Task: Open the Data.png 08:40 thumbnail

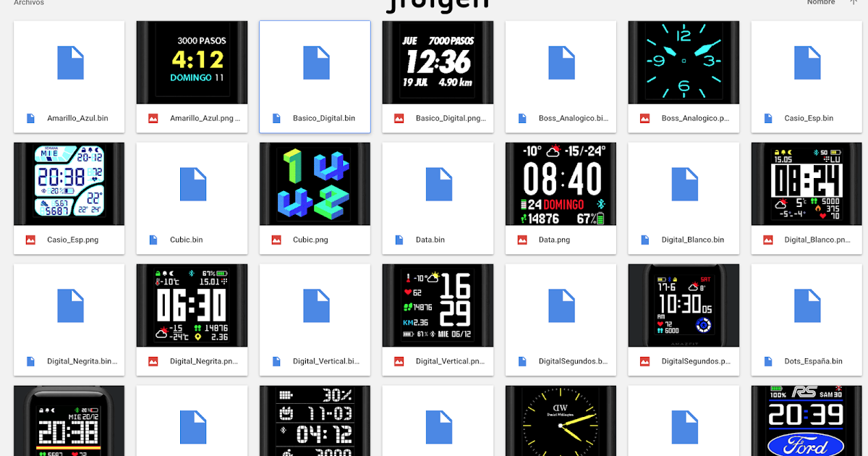Action: [561, 184]
